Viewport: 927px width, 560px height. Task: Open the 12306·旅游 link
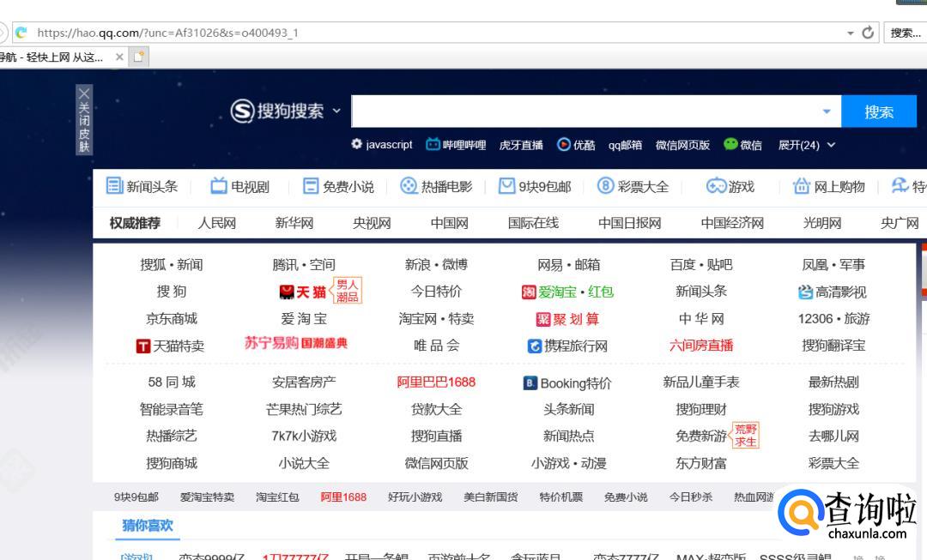[833, 318]
